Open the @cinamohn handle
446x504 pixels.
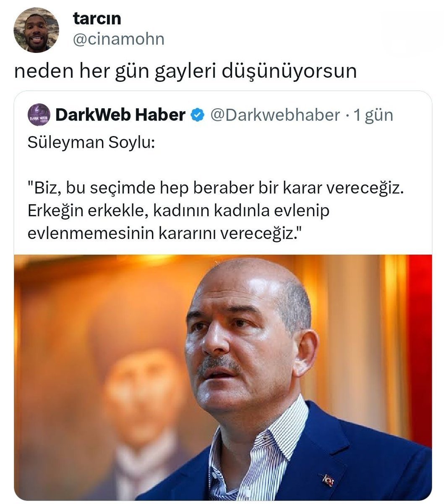(x=119, y=39)
